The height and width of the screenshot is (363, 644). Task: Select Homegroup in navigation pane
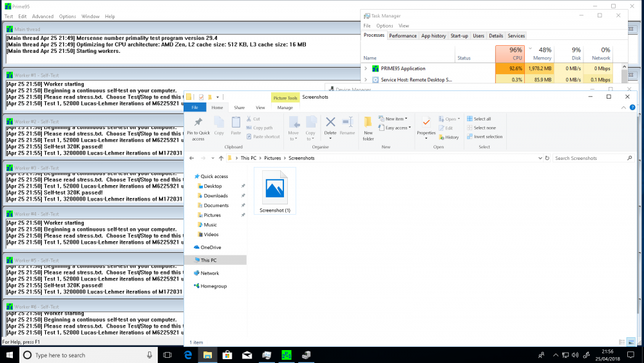click(214, 286)
